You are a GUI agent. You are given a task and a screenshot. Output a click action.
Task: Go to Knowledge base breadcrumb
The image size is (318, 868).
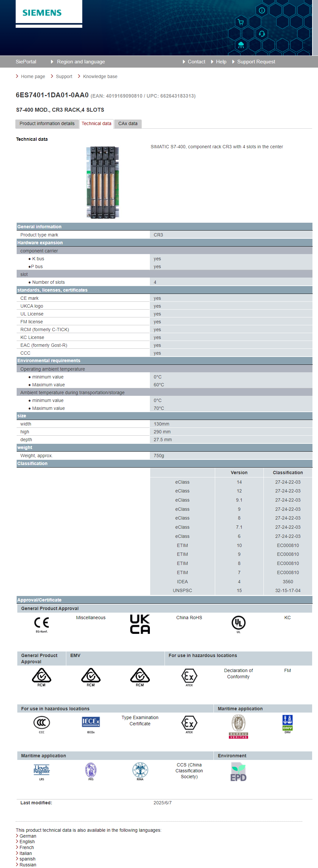100,76
